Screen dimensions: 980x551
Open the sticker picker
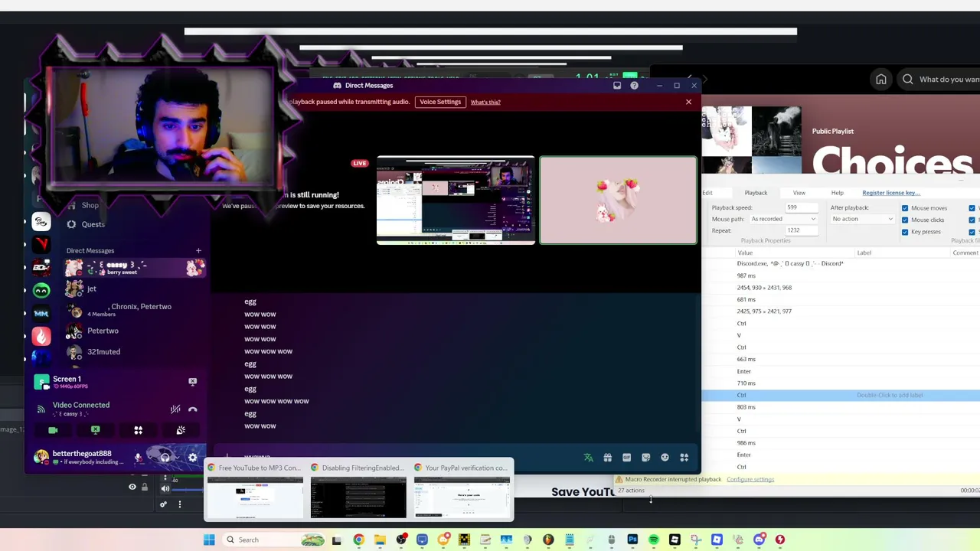(645, 458)
